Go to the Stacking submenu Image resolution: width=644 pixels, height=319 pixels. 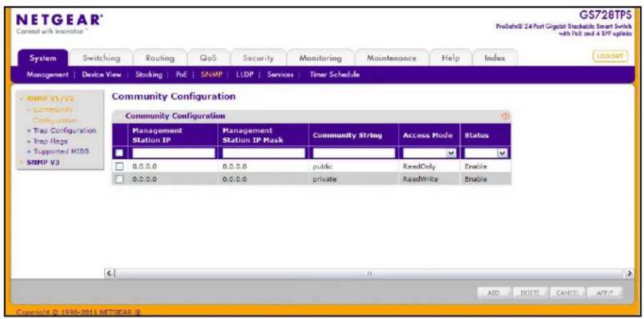click(x=149, y=75)
